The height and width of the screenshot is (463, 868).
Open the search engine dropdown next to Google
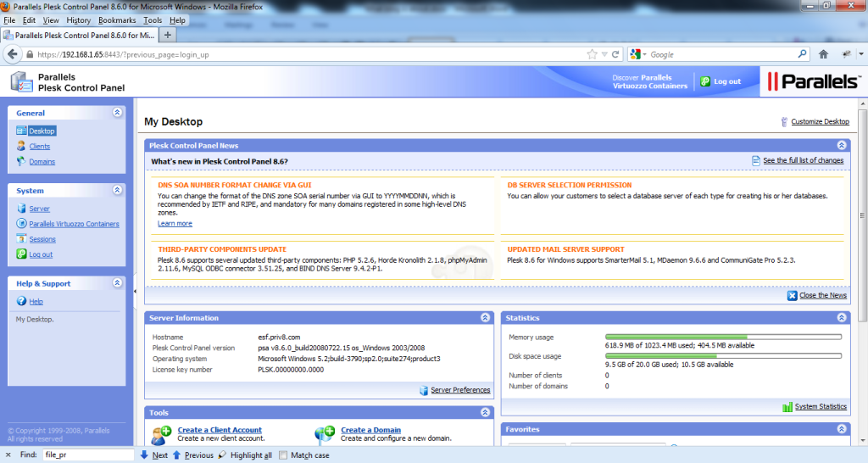[644, 54]
